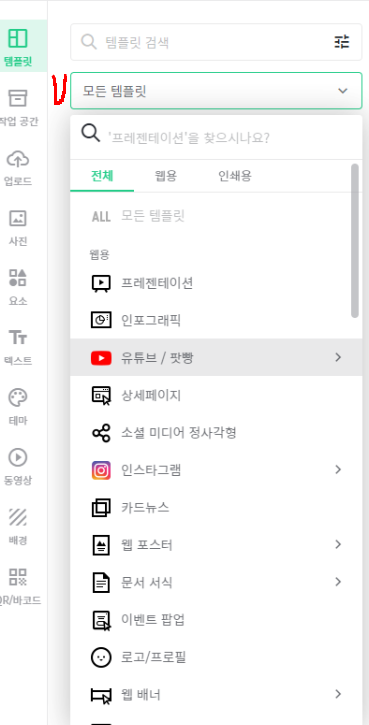Click the 상세페이지 browser icon
The image size is (369, 725).
(x=101, y=395)
